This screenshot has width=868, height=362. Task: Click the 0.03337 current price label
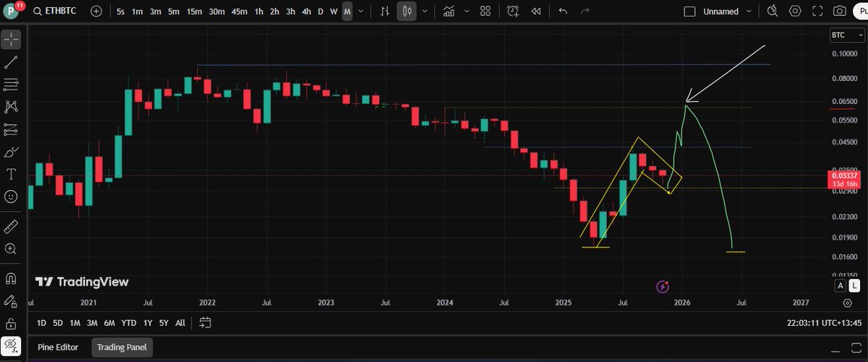(x=845, y=176)
